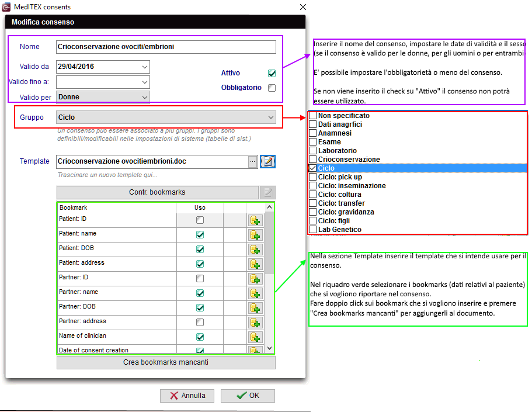Check the Crioconservazione group option
This screenshot has height=412, width=532.
coord(313,160)
